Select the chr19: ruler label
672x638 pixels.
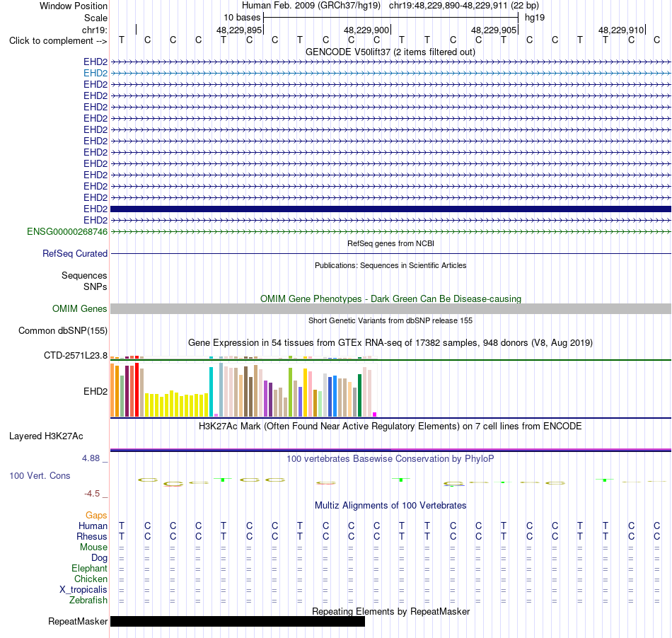coord(94,30)
